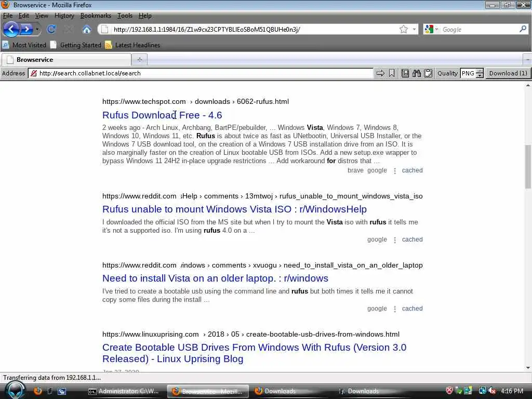Open the options dots for r/WindowsHelp result
Viewport: 532px width, 399px height.
pos(395,240)
